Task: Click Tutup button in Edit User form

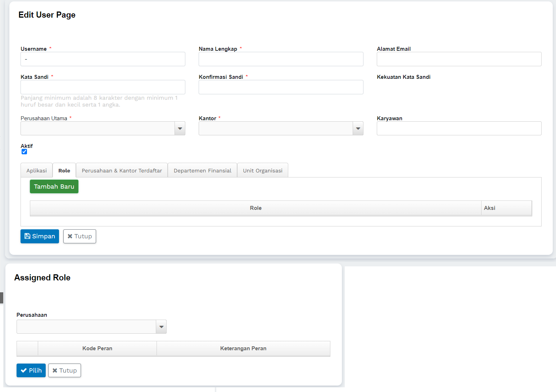Action: click(80, 236)
